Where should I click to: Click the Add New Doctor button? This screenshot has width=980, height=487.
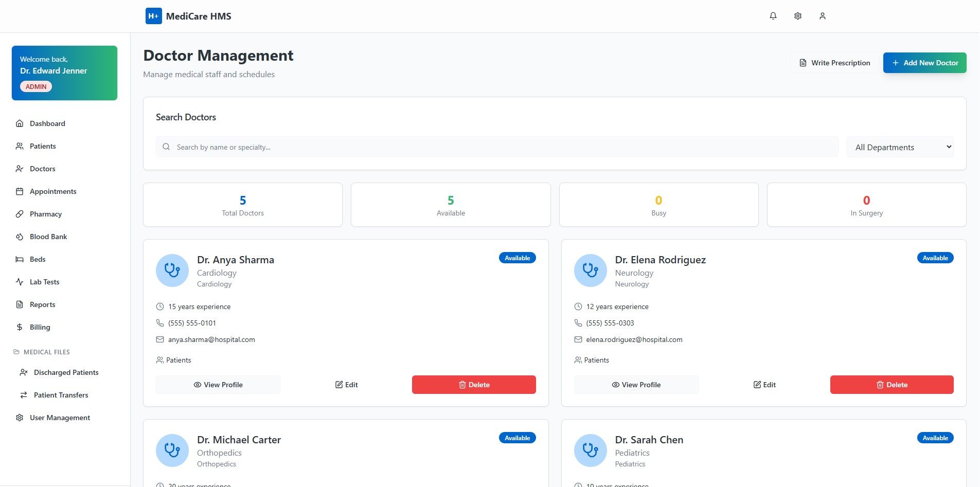coord(924,62)
